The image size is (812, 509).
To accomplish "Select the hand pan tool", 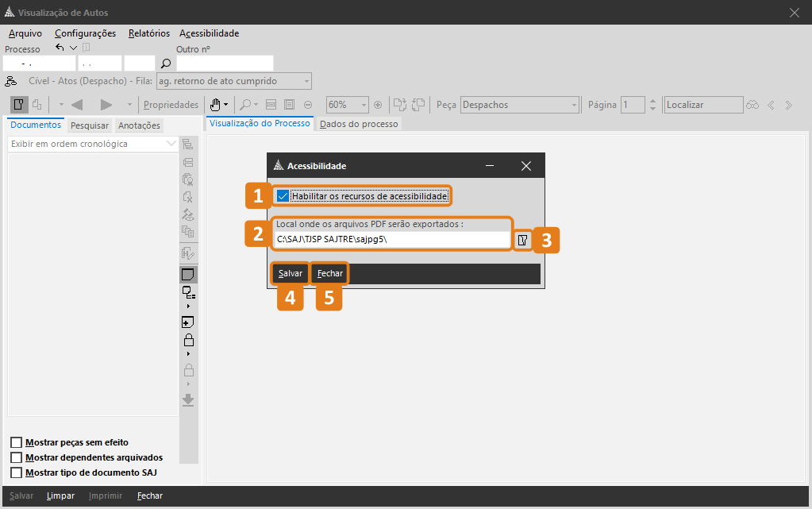I will [x=215, y=105].
